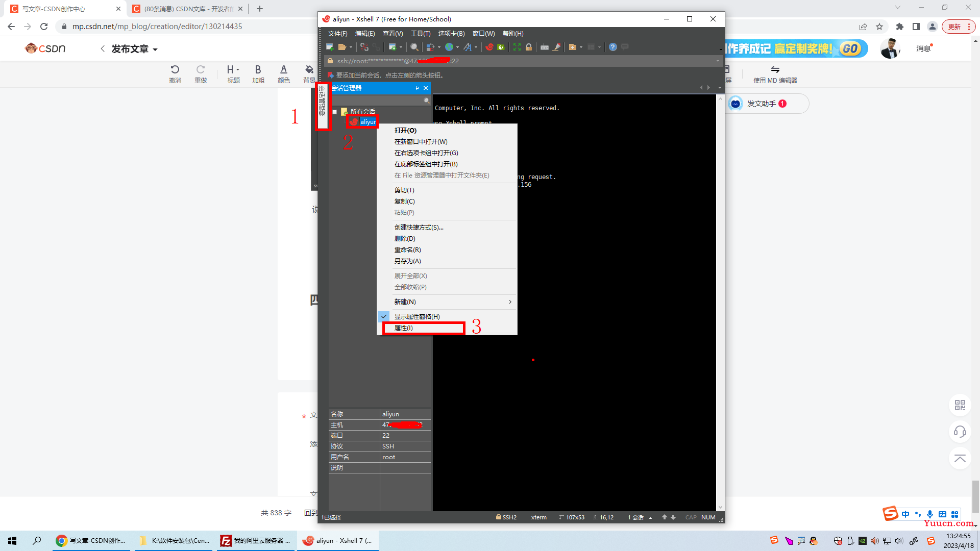The height and width of the screenshot is (551, 980).
Task: Open dropdown arrow next to Properties icon
Action: [401, 47]
